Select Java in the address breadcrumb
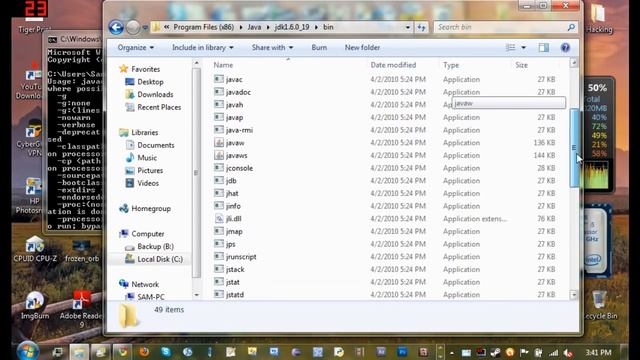 (254, 27)
